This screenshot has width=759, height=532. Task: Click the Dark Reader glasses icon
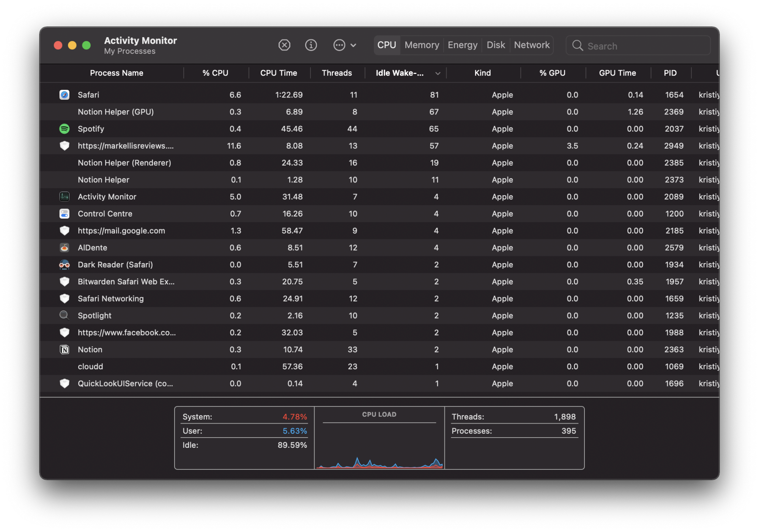pyautogui.click(x=65, y=265)
